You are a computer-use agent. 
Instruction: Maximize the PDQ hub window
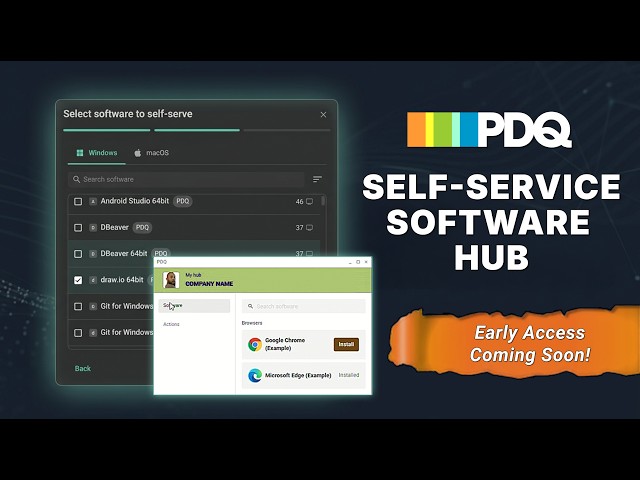tap(358, 262)
